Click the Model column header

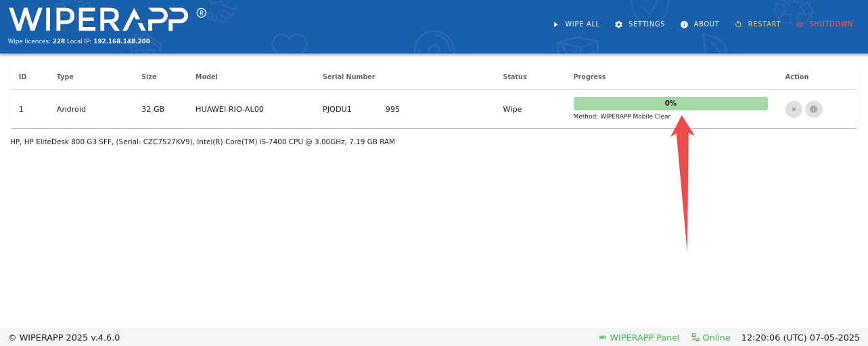[x=206, y=77]
